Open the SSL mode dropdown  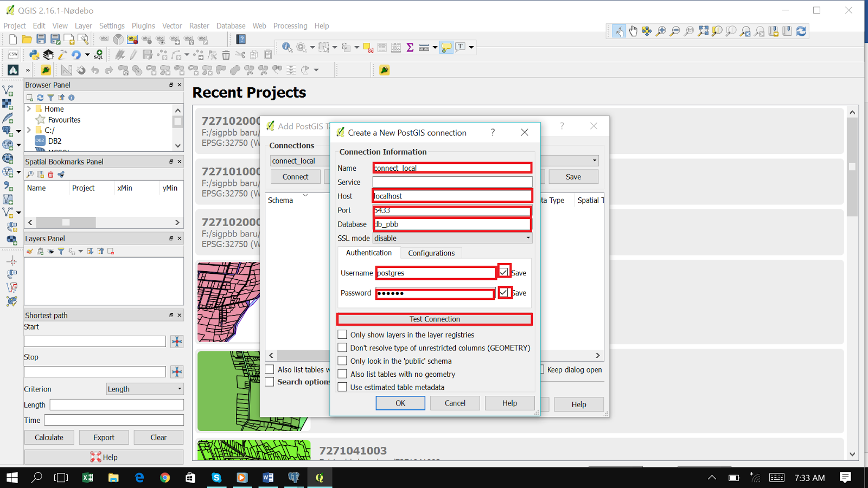tap(528, 237)
